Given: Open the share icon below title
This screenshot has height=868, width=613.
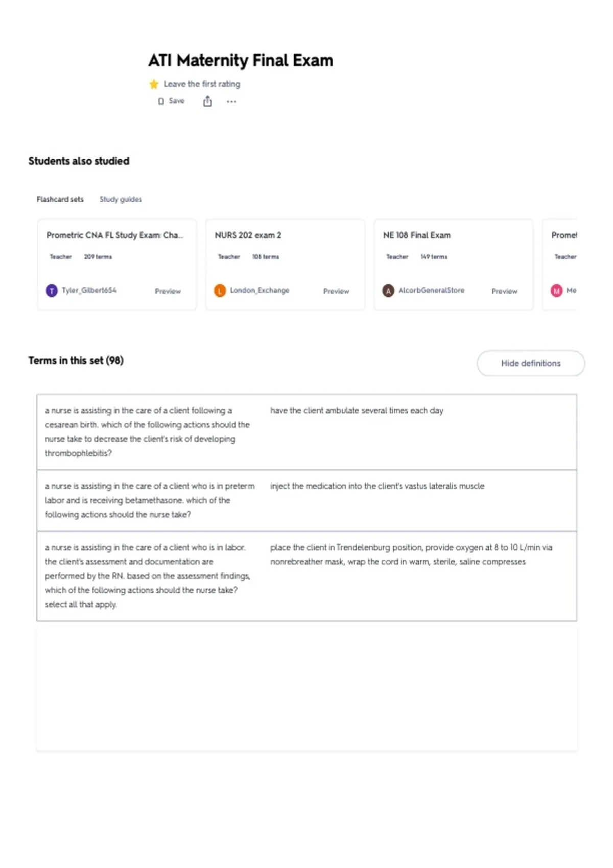Looking at the screenshot, I should [207, 101].
